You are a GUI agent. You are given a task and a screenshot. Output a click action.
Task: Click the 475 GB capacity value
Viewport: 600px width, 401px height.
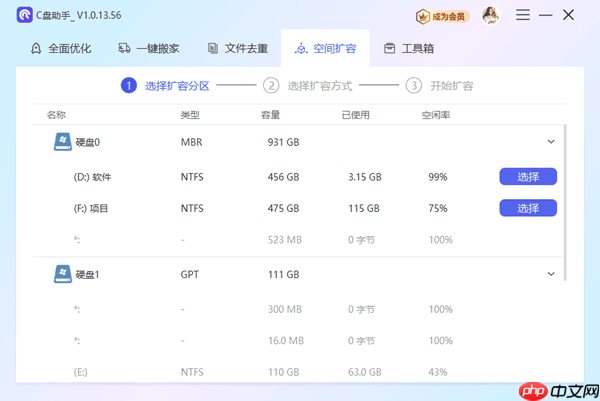284,209
